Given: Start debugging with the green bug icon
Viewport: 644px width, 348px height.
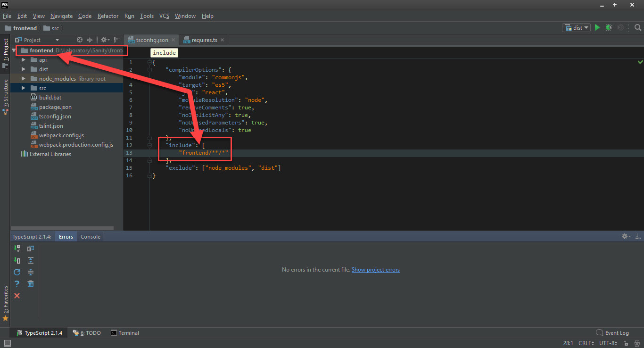Looking at the screenshot, I should pyautogui.click(x=609, y=28).
